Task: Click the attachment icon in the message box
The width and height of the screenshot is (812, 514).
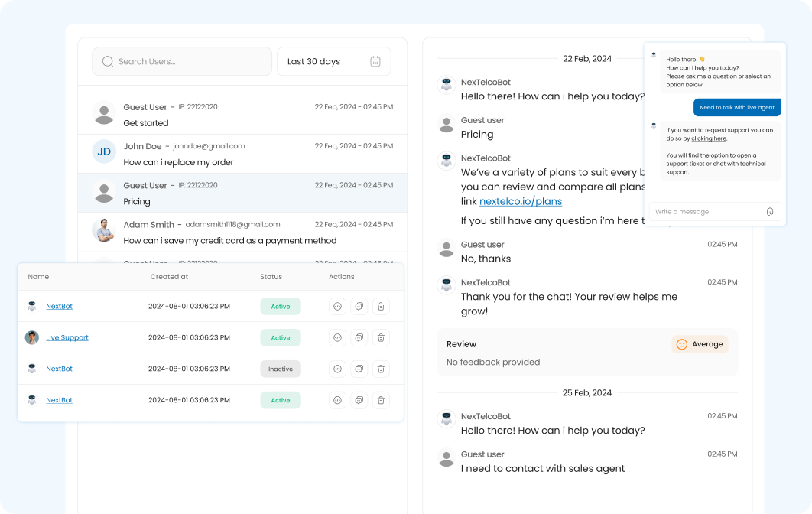Action: 769,212
